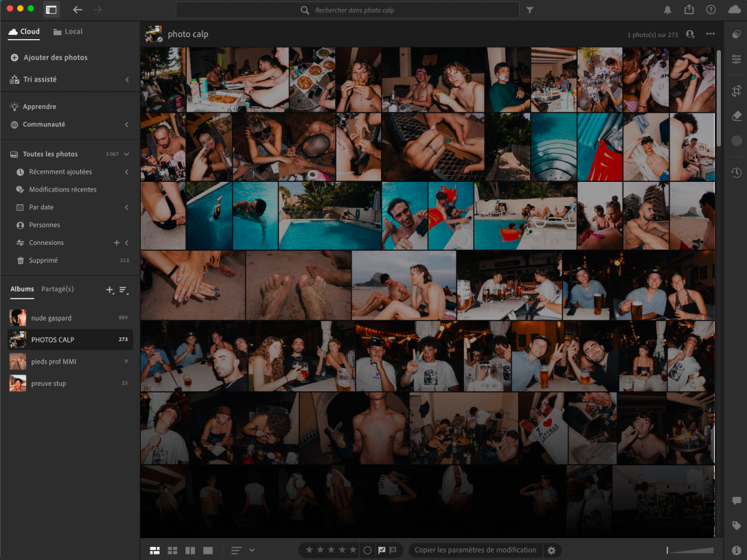Open the sort options chevron
Screen dimensions: 747x560
pos(252,550)
